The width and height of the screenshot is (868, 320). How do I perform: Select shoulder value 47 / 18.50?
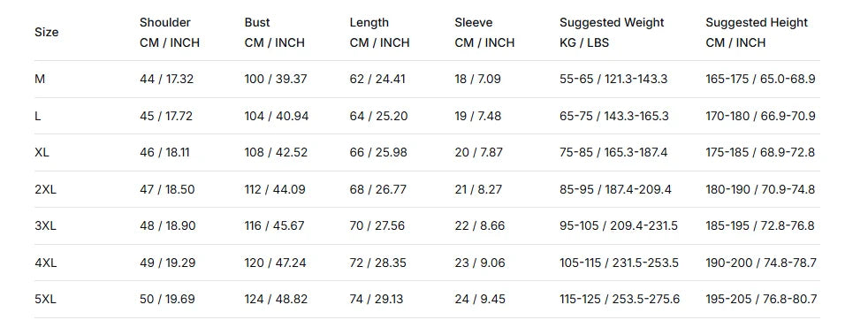pos(167,189)
